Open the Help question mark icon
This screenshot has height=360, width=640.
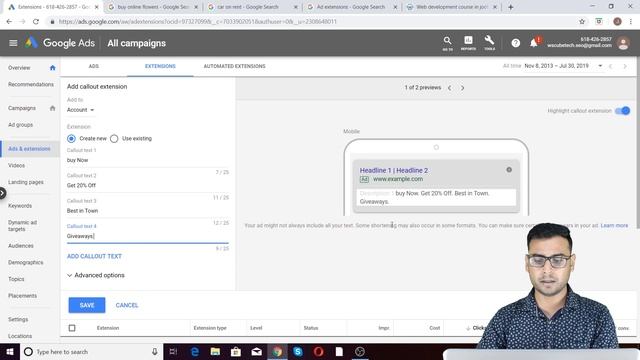point(516,43)
